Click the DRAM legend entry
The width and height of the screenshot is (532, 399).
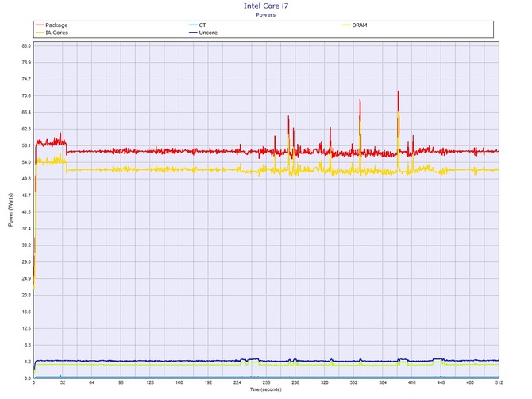coord(355,25)
